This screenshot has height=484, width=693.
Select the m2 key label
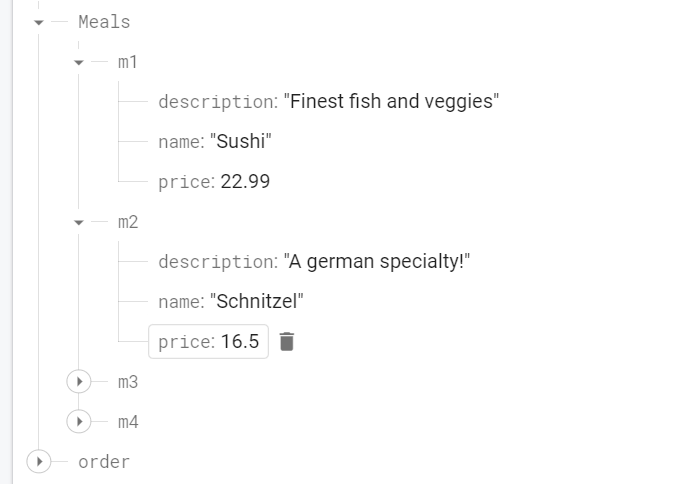(128, 222)
